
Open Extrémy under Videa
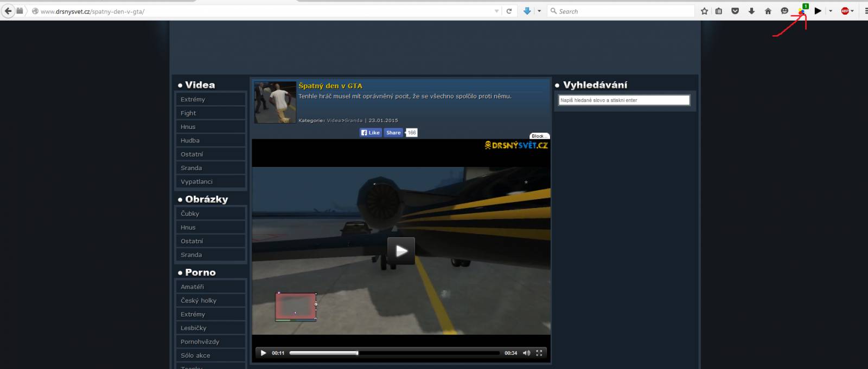tap(210, 100)
